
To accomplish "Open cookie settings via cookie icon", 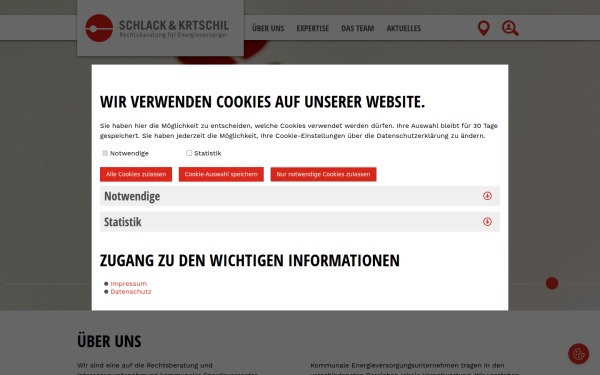I will [579, 354].
